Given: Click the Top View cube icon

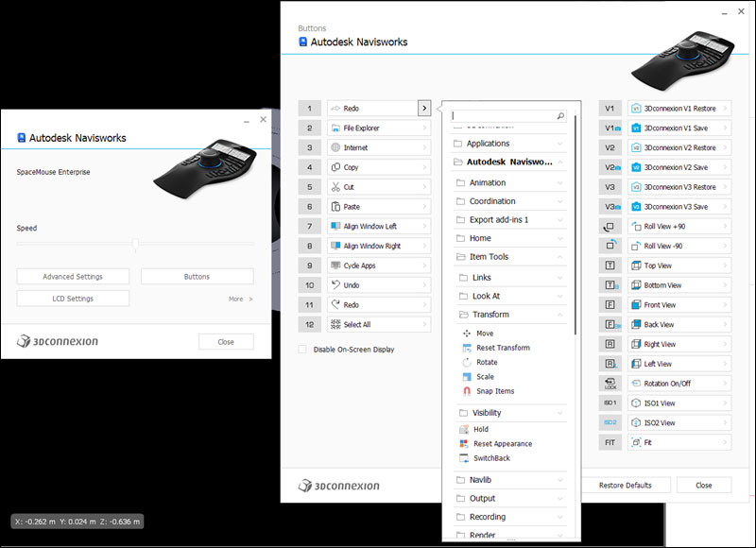Looking at the screenshot, I should point(636,265).
